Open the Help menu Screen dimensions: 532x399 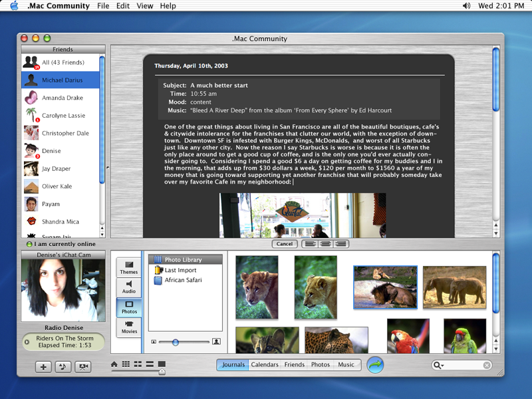[x=168, y=6]
